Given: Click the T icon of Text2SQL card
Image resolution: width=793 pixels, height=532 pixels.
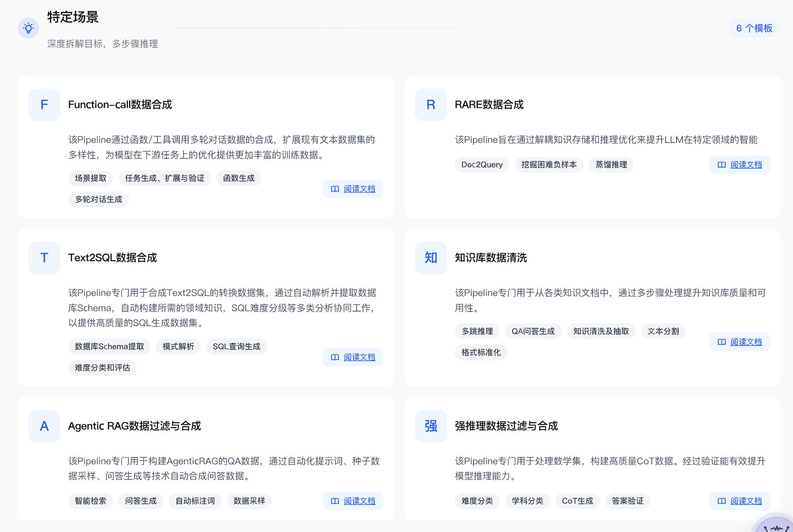Looking at the screenshot, I should 44,258.
